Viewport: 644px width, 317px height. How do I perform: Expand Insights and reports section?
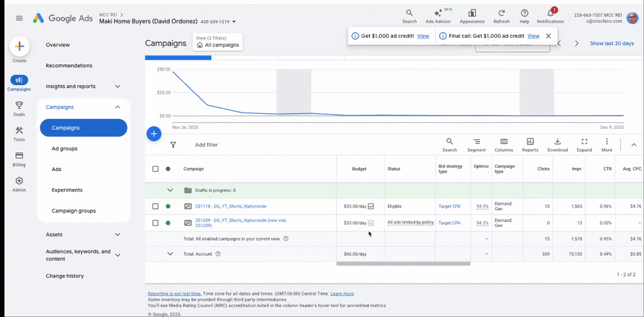click(x=118, y=86)
